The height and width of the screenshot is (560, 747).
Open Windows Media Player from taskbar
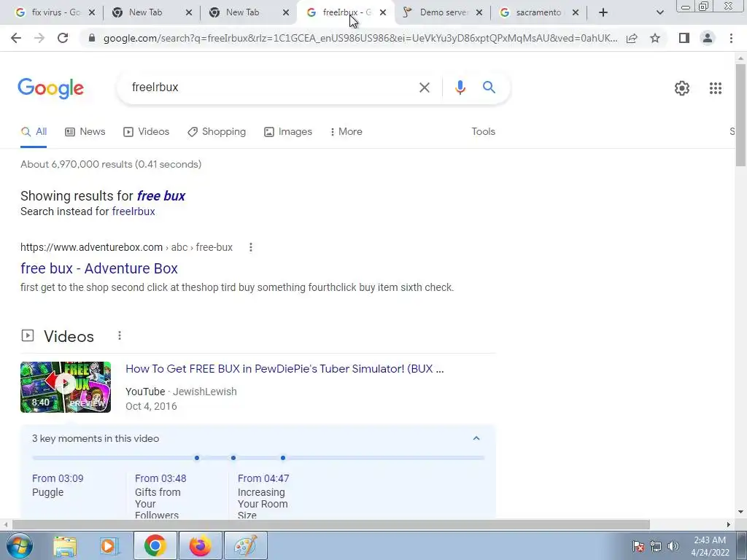point(109,545)
